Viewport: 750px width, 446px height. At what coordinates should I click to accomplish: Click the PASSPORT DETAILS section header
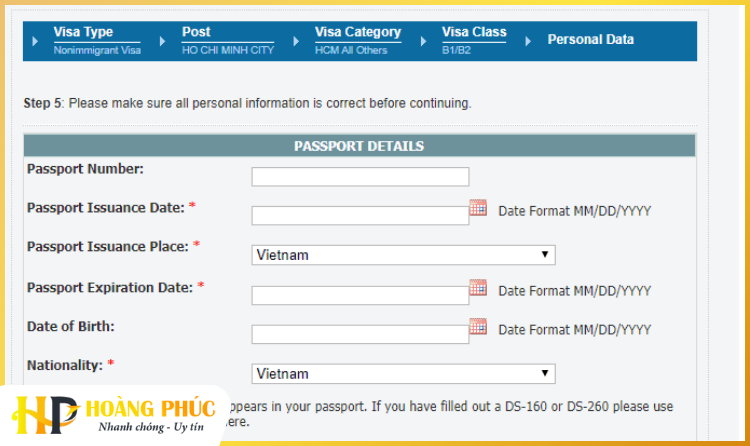click(359, 146)
